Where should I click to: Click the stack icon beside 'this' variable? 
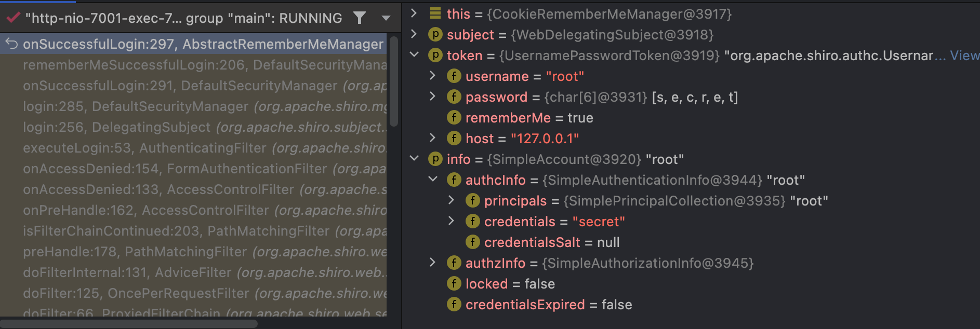435,13
